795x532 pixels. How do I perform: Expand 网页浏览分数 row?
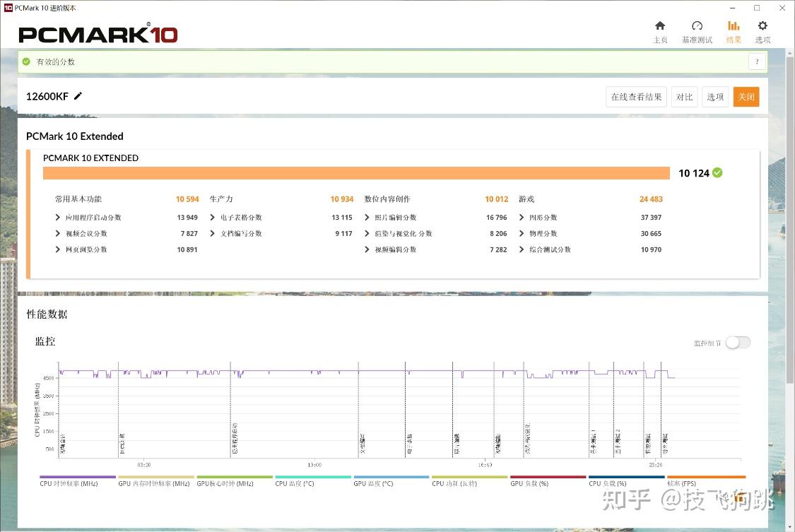[57, 249]
